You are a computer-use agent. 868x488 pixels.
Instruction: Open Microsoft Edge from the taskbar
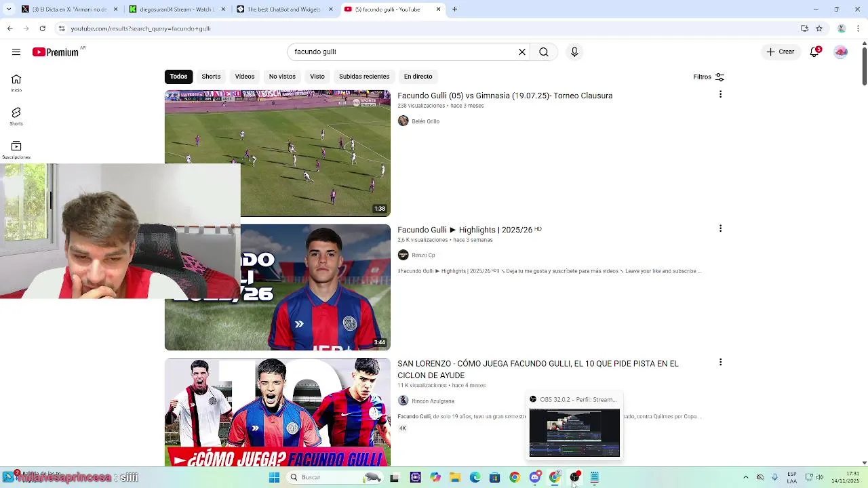click(475, 477)
